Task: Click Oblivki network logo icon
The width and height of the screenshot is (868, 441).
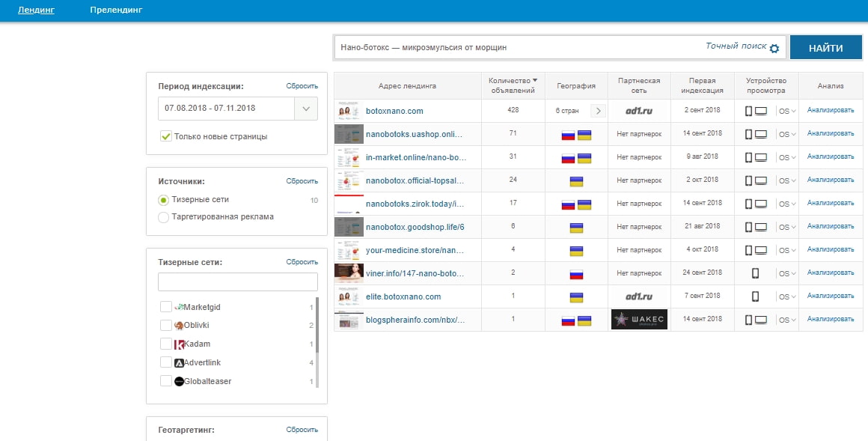Action: click(179, 325)
